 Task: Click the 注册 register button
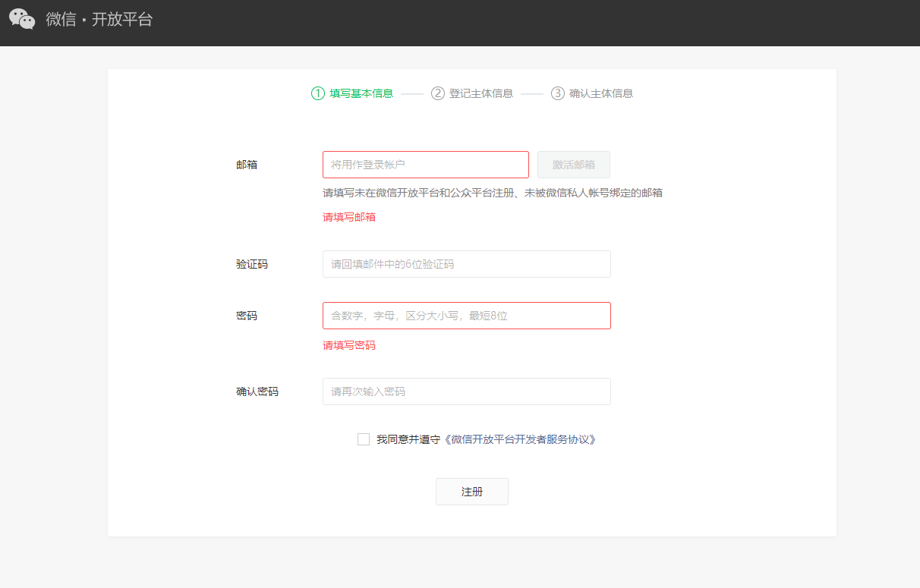472,492
